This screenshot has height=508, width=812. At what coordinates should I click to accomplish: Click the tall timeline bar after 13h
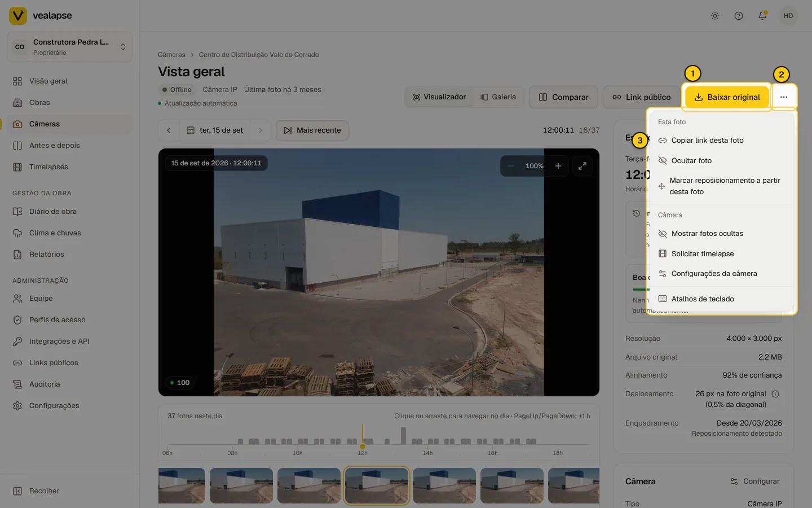(x=403, y=435)
